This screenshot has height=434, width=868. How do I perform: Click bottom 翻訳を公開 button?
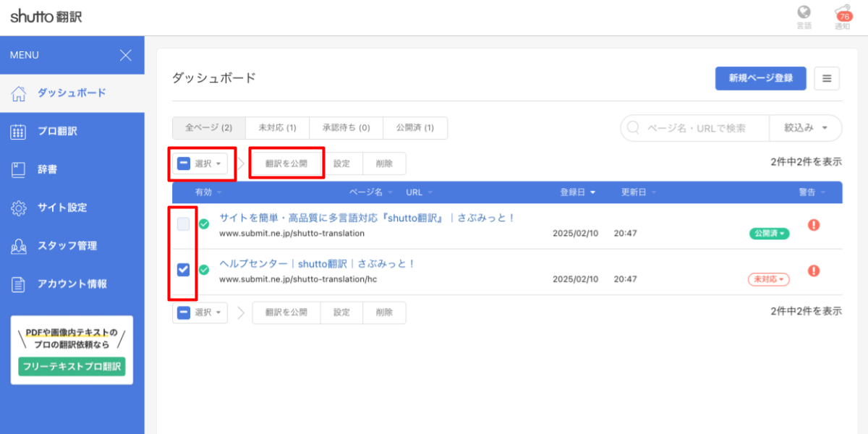(286, 312)
